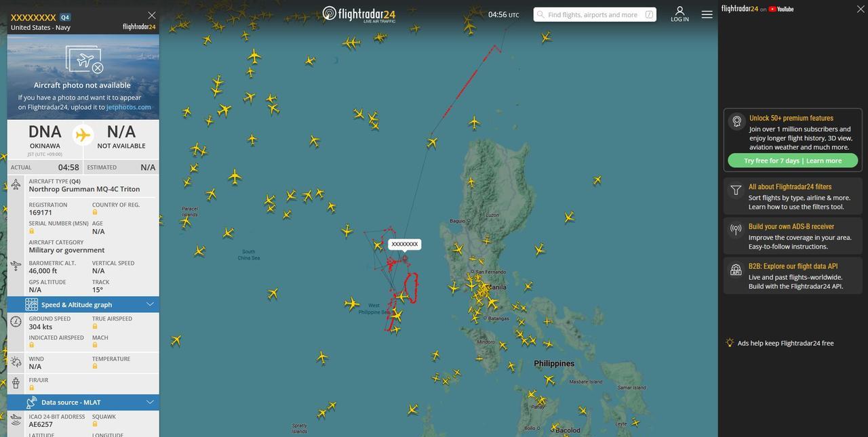
Task: Click the Find flights search field
Action: [595, 14]
